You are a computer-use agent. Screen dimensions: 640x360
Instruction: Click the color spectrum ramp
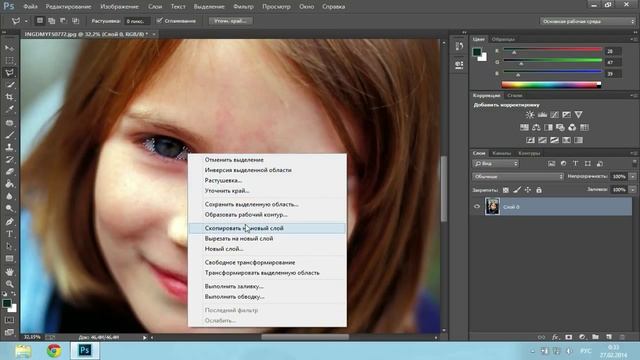tap(551, 85)
